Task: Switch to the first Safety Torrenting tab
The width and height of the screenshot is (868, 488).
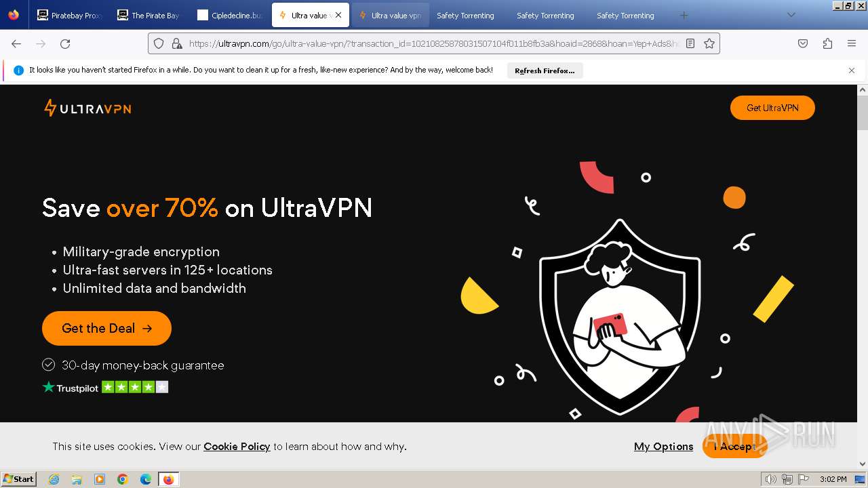Action: coord(465,15)
